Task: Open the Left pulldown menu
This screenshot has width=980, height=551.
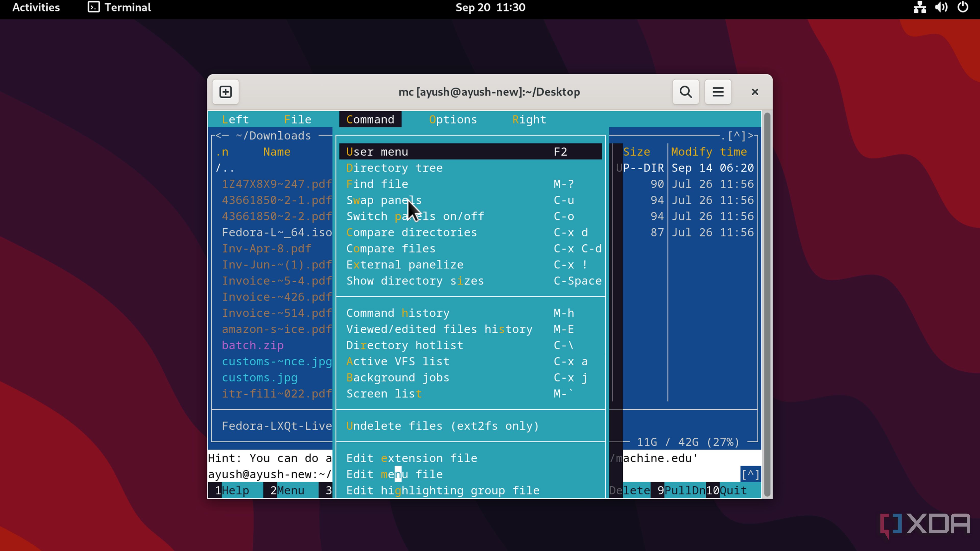Action: pyautogui.click(x=235, y=119)
